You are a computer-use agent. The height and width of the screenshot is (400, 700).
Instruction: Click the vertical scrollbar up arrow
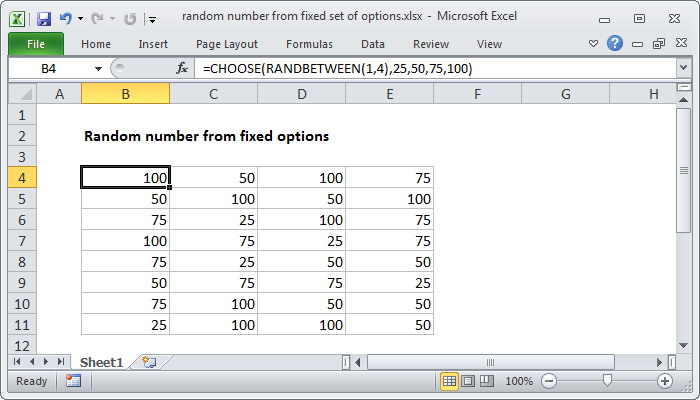pos(683,100)
